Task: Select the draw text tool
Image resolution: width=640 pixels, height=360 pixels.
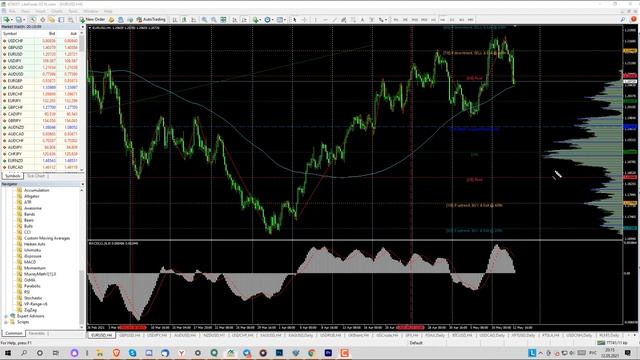Action: pyautogui.click(x=362, y=19)
